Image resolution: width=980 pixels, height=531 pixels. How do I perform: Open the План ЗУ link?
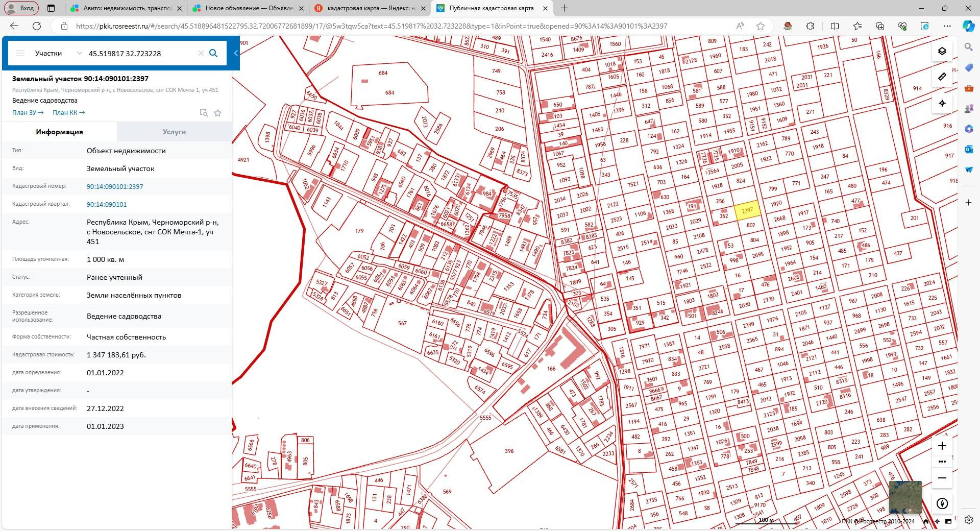point(28,112)
